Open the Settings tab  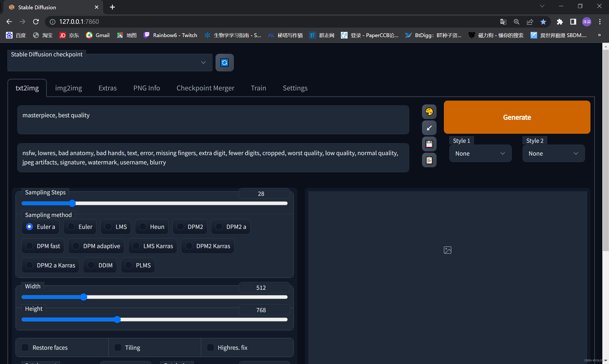[x=295, y=88]
